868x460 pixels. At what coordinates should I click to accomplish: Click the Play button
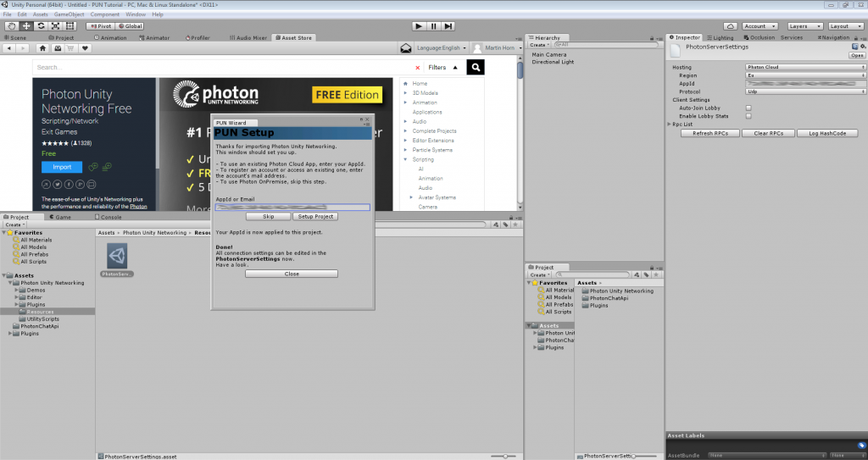[419, 26]
